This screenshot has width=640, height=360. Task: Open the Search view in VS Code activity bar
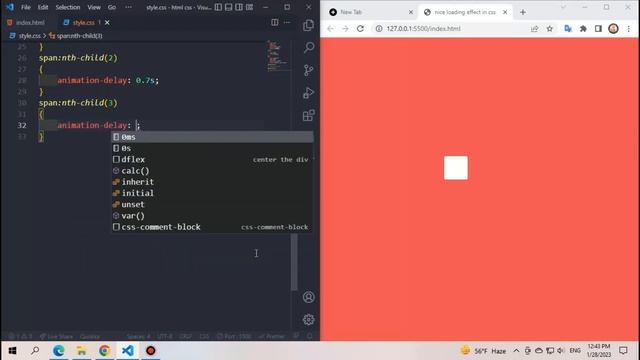pyautogui.click(x=309, y=47)
